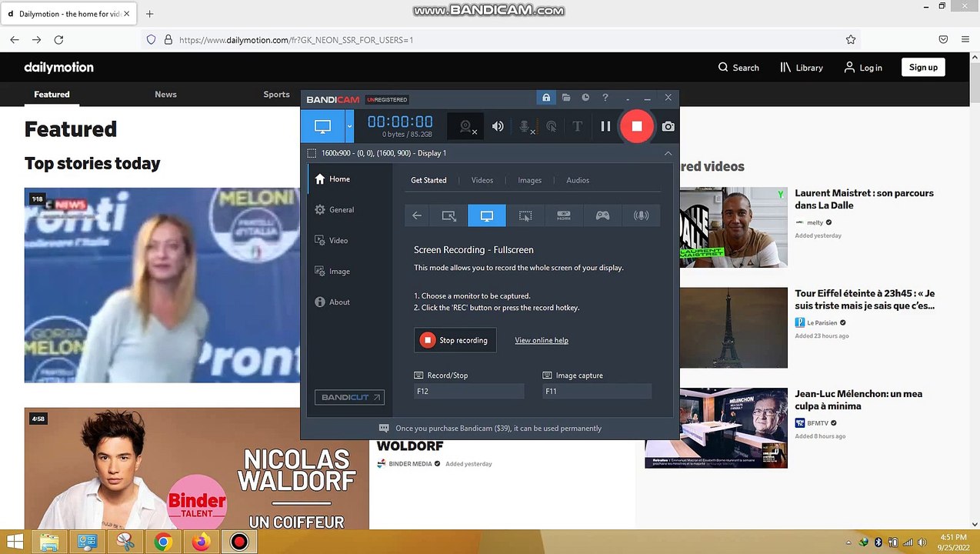Viewport: 980px width, 554px height.
Task: Take a screenshot with the camera icon
Action: (x=668, y=126)
